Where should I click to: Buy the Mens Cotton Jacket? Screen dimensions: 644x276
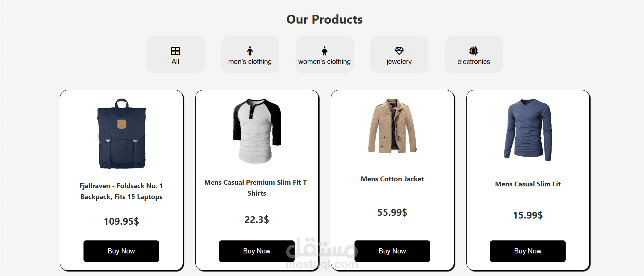[x=392, y=251]
